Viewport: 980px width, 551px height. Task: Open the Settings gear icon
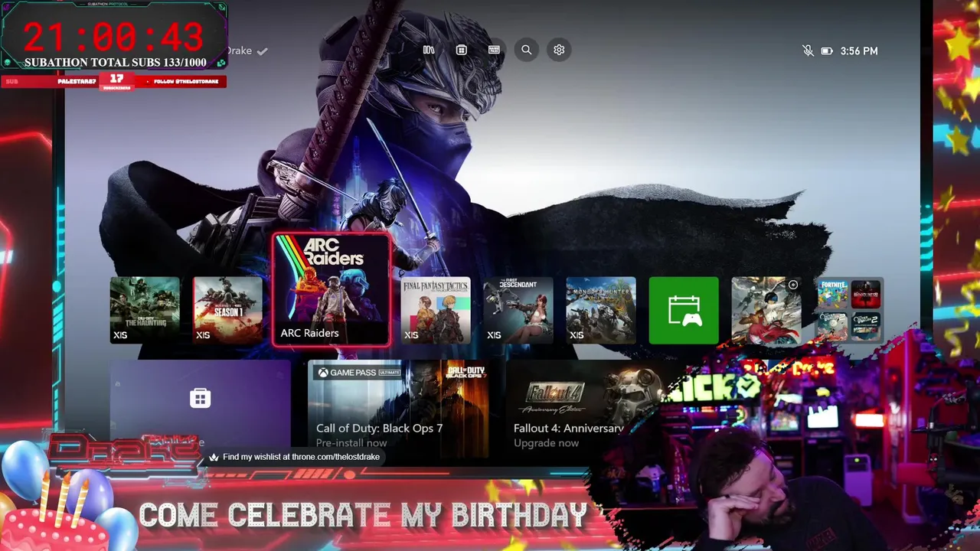pos(559,50)
